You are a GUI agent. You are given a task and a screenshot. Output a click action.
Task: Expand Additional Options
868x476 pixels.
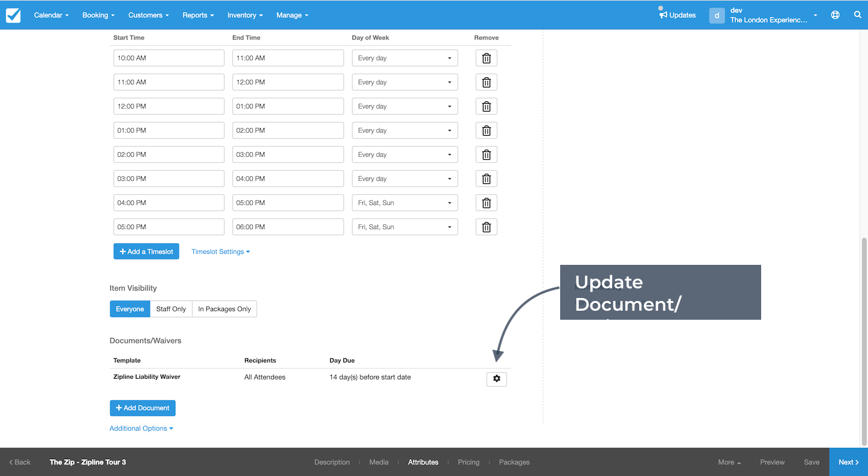(141, 428)
